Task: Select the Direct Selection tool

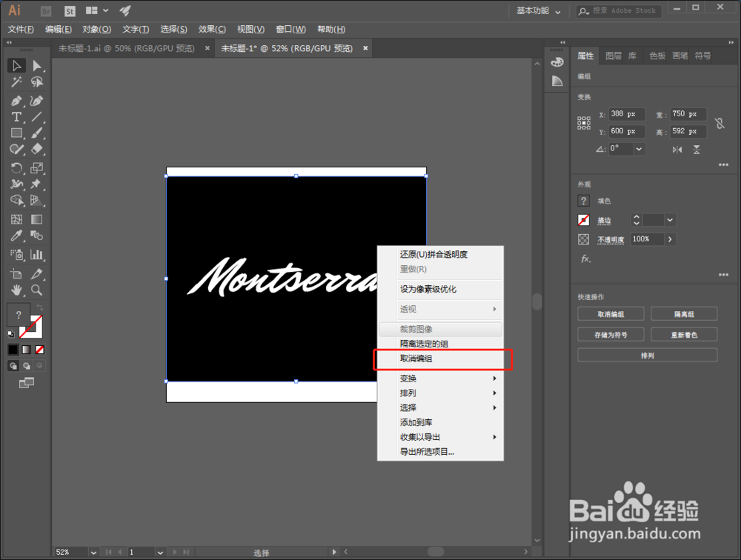Action: [x=37, y=66]
